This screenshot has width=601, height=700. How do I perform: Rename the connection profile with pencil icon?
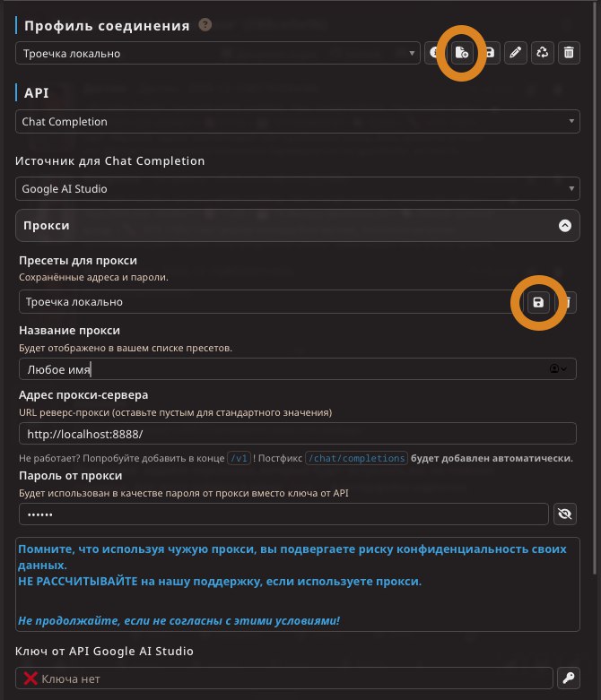(x=515, y=53)
